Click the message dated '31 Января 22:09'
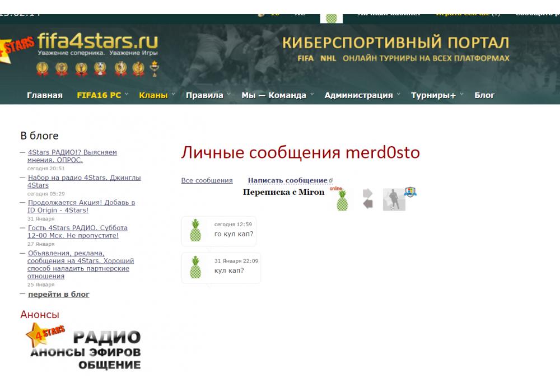 (x=221, y=268)
